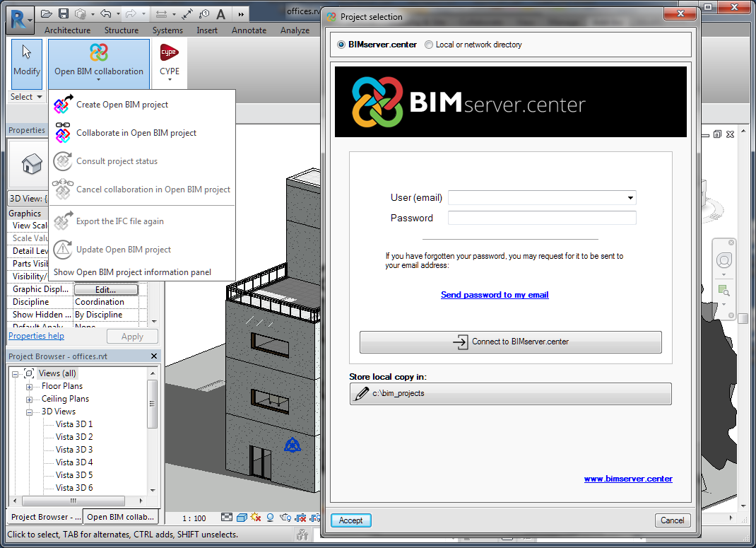This screenshot has height=548, width=756.
Task: Click the Text tool icon in toolbar
Action: pyautogui.click(x=221, y=13)
